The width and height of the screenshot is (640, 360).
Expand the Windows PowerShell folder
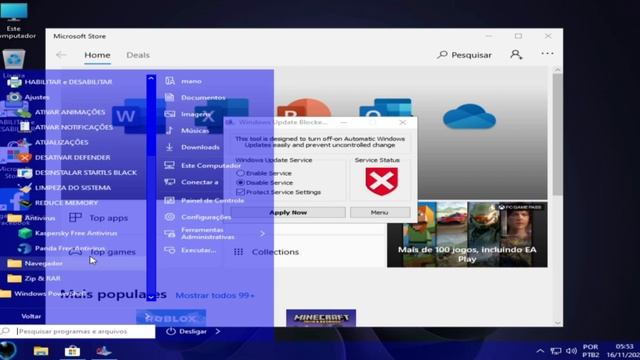point(43,293)
